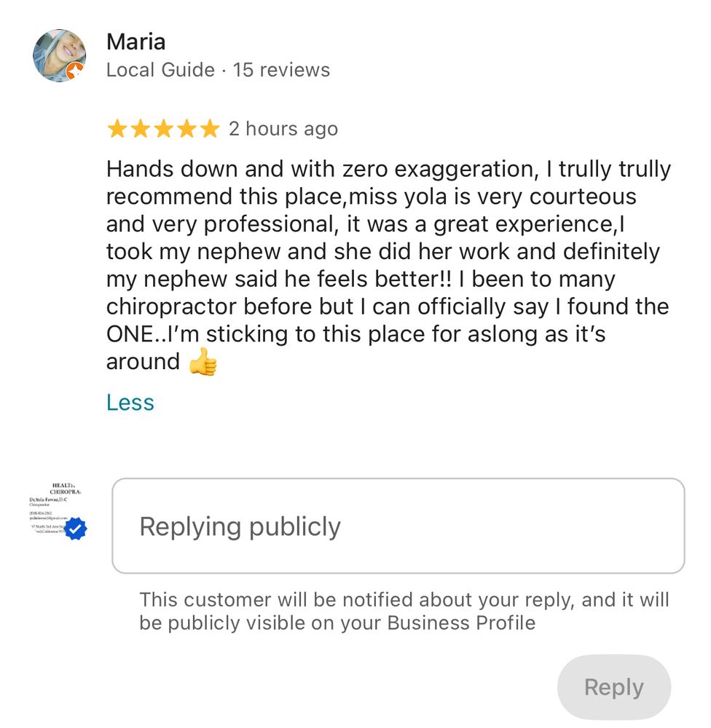Click the thumbs up emoji ending the review

(203, 363)
